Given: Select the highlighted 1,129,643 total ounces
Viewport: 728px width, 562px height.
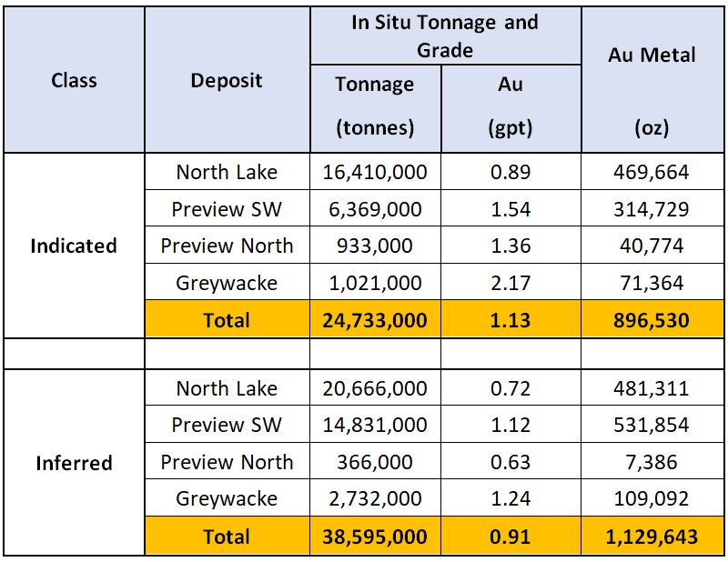Looking at the screenshot, I should click(x=652, y=536).
